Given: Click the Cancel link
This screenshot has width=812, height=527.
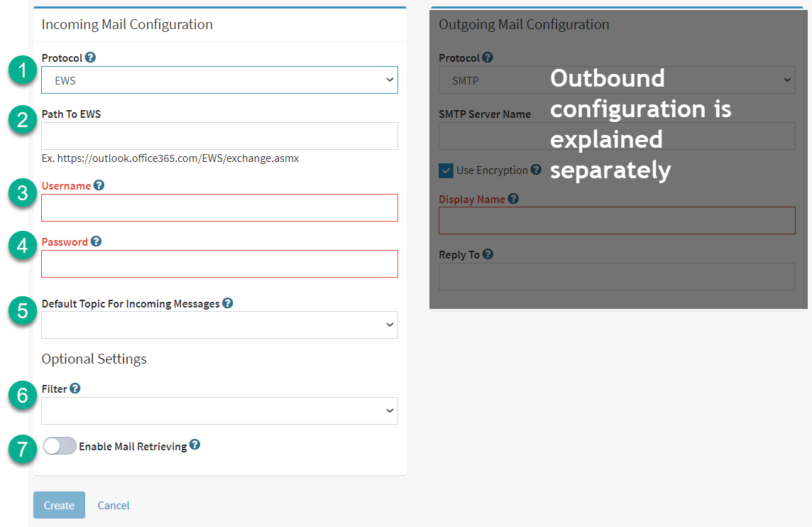Looking at the screenshot, I should (114, 505).
